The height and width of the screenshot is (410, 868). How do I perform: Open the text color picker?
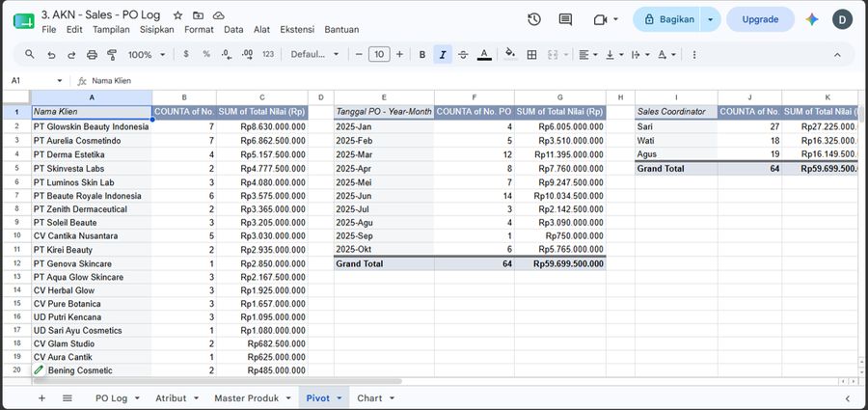pos(484,54)
